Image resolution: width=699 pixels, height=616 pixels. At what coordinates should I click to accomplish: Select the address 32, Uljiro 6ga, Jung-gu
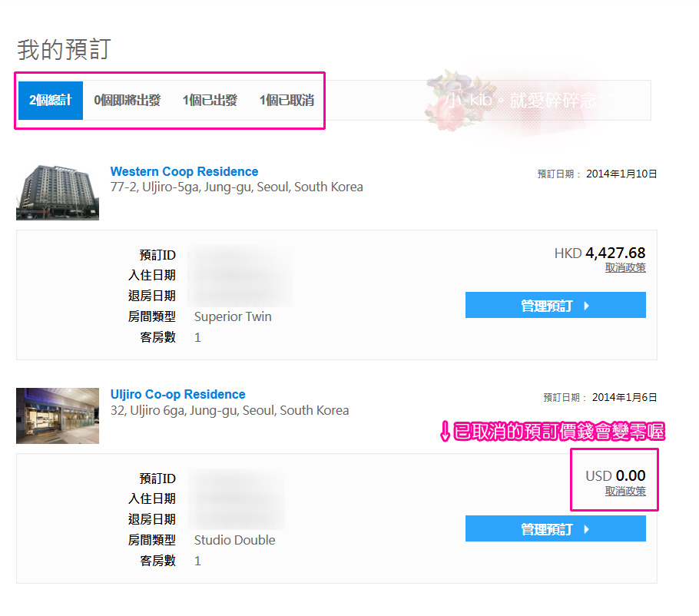click(230, 410)
